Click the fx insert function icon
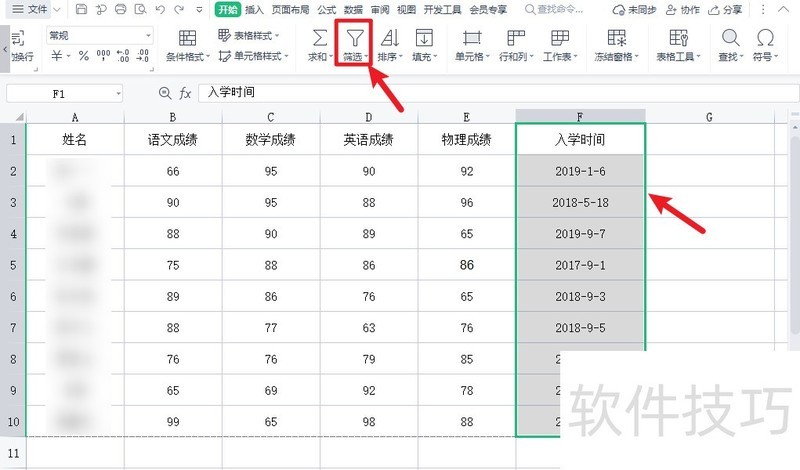Screen dimensions: 800x470 tap(185, 93)
